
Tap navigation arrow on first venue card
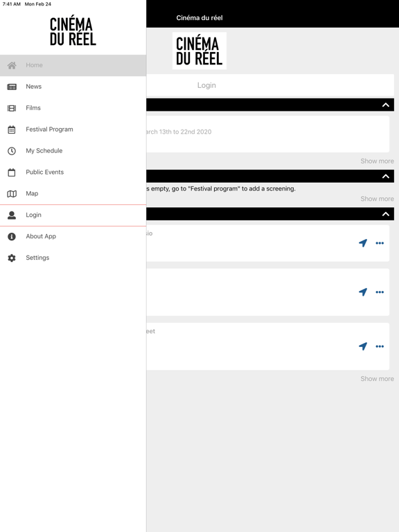[x=363, y=243]
